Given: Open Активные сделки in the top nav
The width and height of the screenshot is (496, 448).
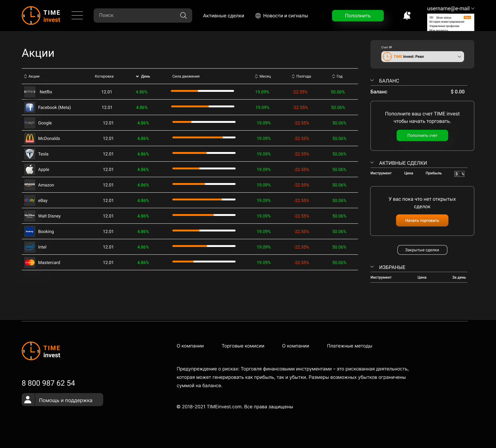Looking at the screenshot, I should click(x=224, y=16).
